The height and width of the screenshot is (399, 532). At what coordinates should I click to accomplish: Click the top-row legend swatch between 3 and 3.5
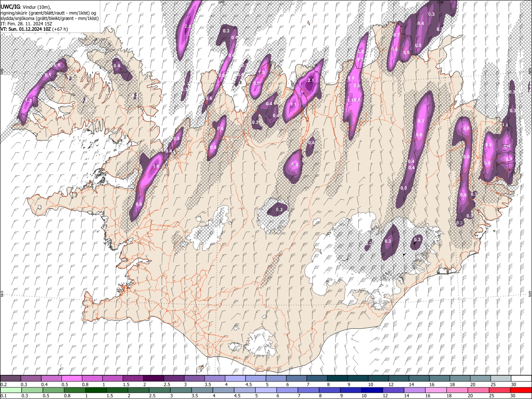pyautogui.click(x=194, y=378)
